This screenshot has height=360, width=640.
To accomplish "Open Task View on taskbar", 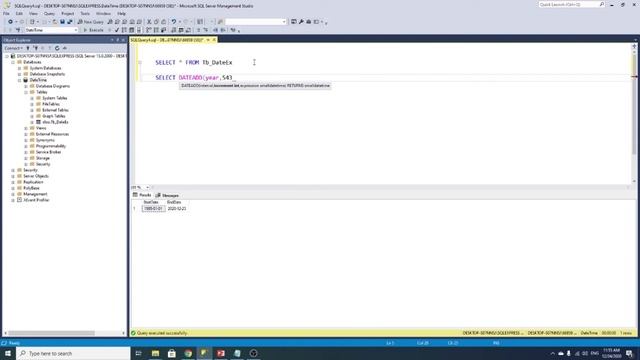I will (138, 353).
